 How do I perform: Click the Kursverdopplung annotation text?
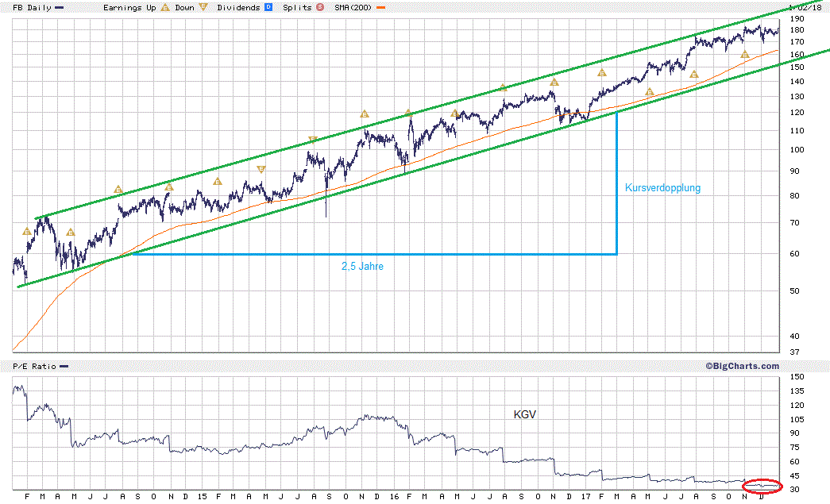[662, 188]
